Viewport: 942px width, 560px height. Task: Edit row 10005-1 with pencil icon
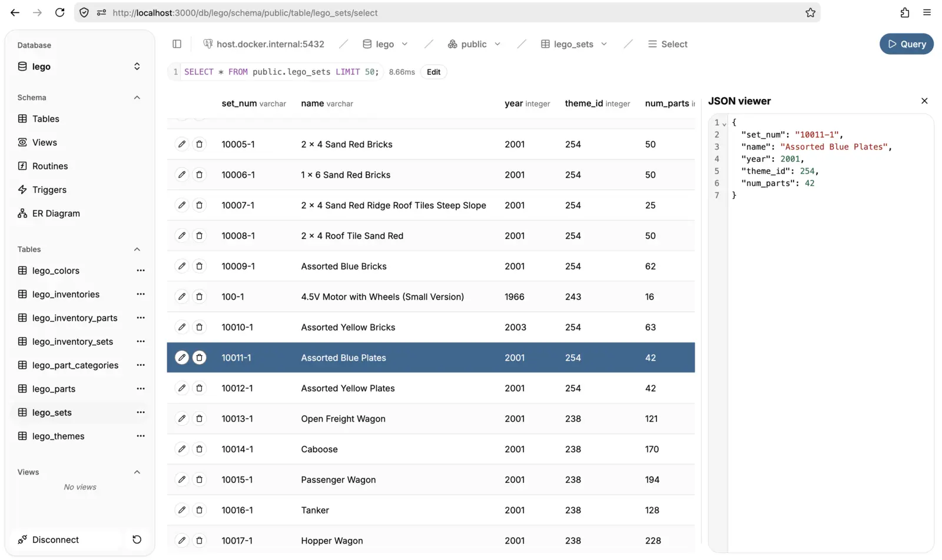[182, 144]
